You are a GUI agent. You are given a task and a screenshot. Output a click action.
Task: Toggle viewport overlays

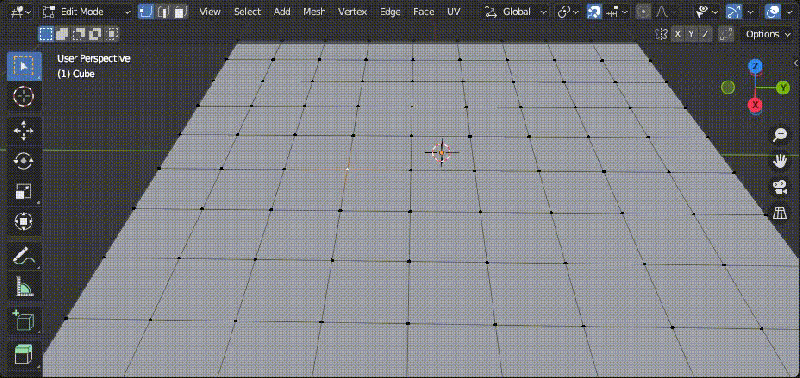773,11
